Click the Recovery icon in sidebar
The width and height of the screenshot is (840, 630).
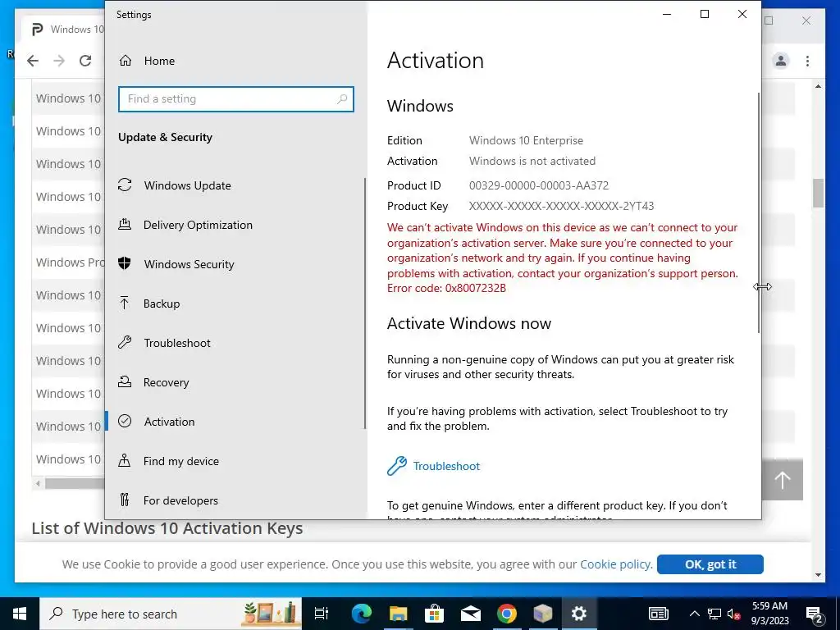125,381
